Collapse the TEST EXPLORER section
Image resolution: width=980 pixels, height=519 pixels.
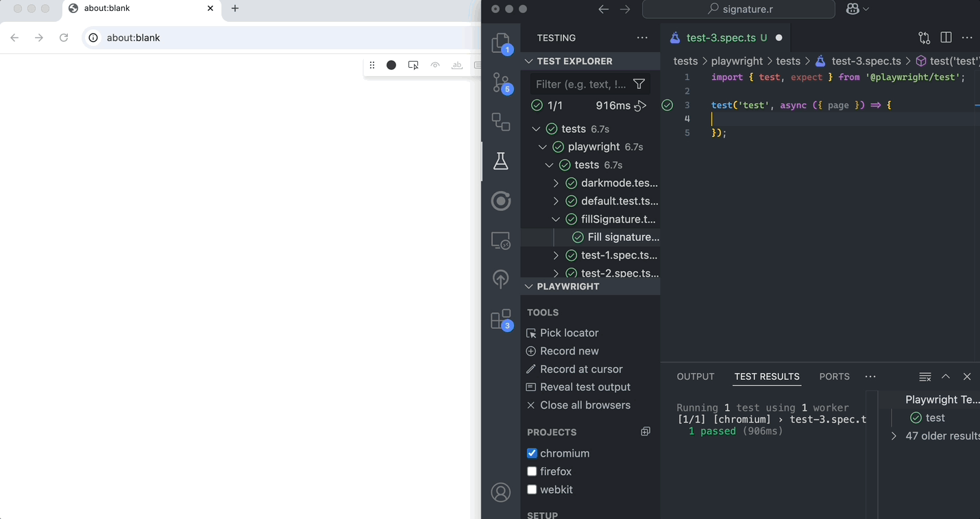(x=528, y=61)
